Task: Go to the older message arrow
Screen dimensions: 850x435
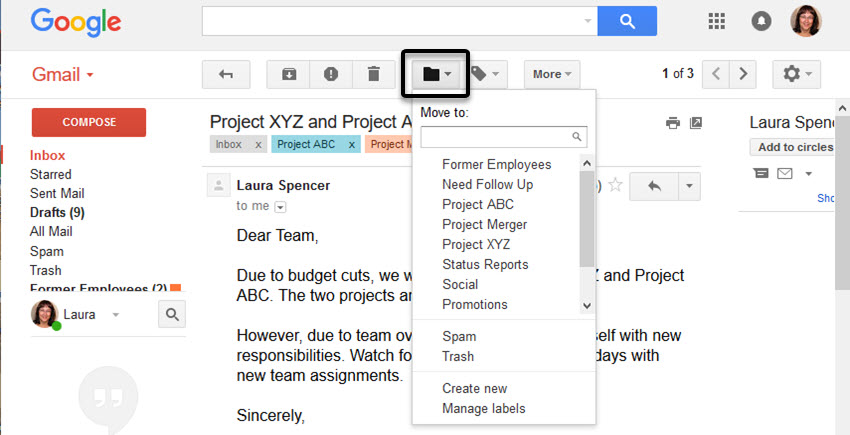Action: point(743,74)
